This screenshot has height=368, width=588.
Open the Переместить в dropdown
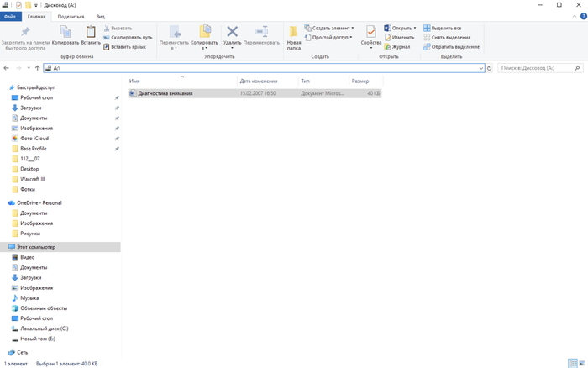click(x=174, y=38)
